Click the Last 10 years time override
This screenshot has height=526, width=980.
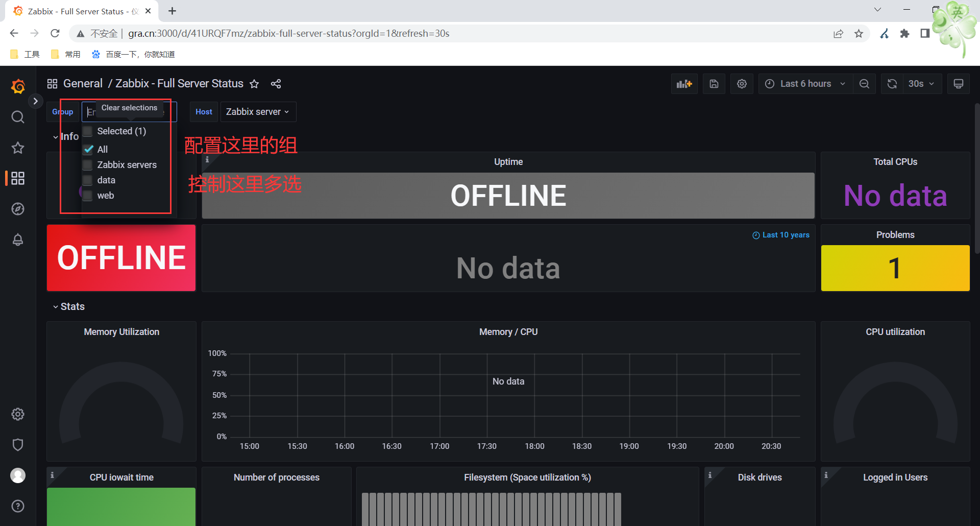(781, 235)
